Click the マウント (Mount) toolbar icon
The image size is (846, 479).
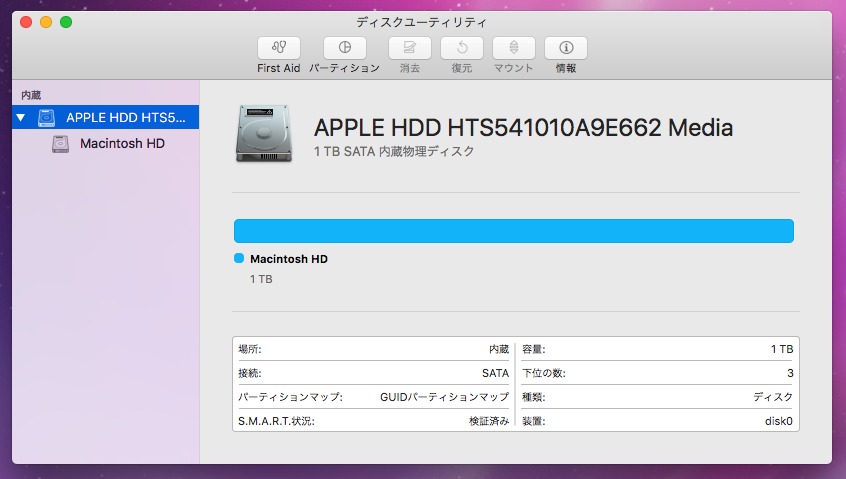[x=514, y=48]
